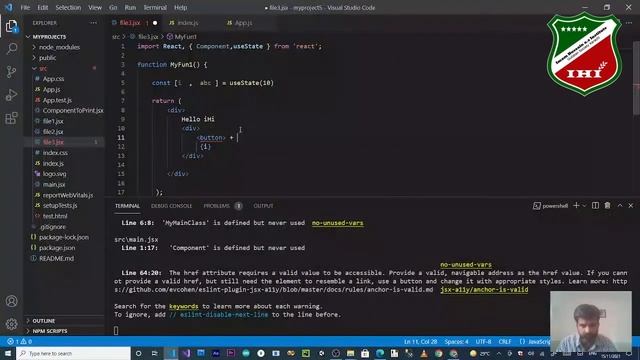640x360 pixels.
Task: Split the terminal panel
Action: 595,205
